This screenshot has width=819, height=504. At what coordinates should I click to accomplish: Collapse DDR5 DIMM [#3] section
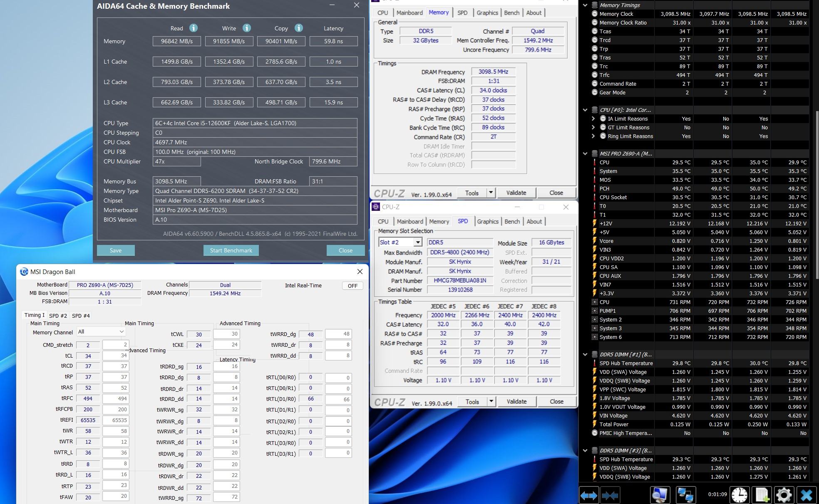[x=585, y=450]
